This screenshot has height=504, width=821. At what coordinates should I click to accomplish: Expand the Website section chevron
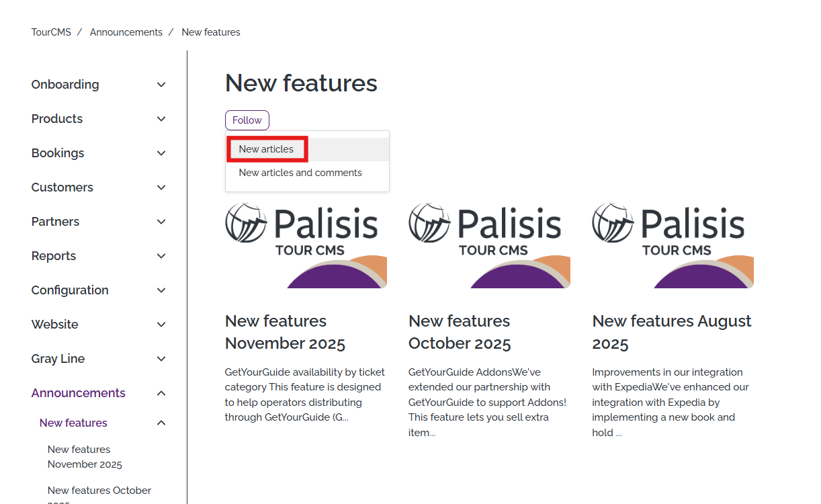161,325
